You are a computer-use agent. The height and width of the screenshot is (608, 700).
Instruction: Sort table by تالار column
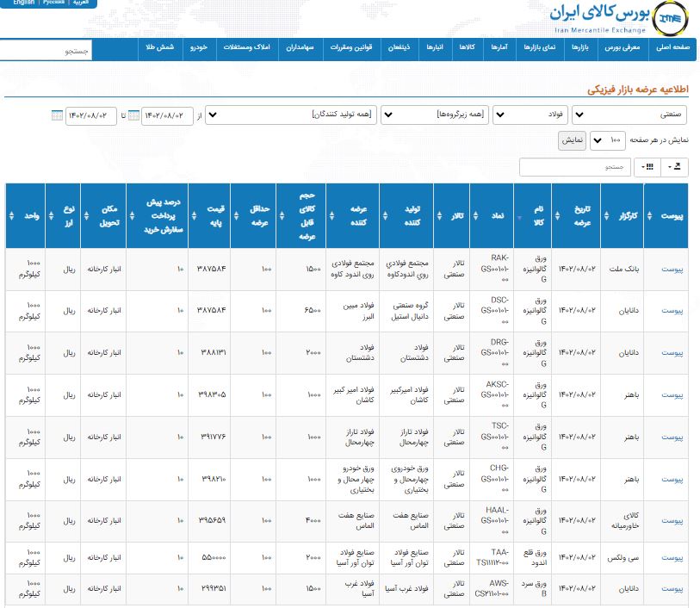(451, 215)
